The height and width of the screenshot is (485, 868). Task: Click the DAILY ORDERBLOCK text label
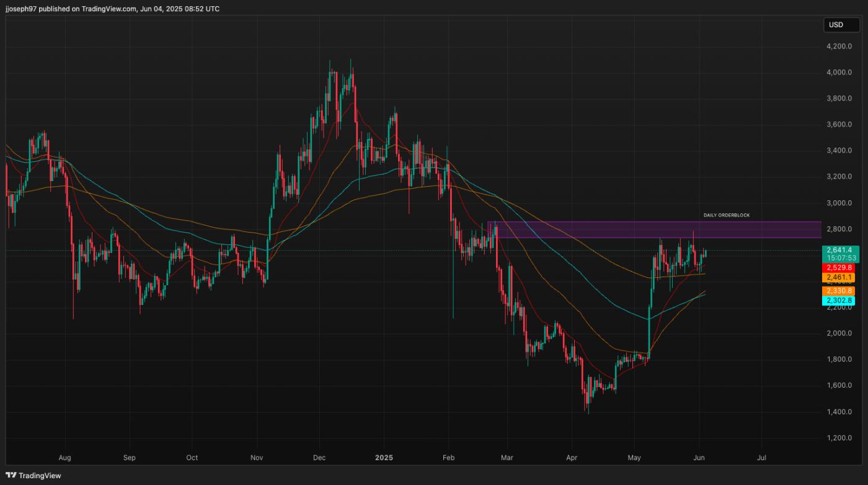point(725,215)
